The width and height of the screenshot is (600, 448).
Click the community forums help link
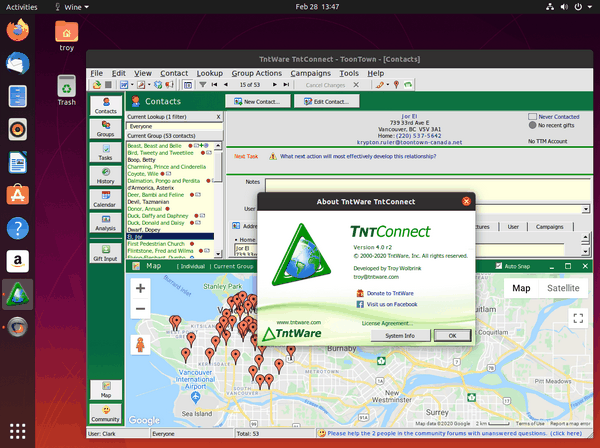(x=455, y=433)
